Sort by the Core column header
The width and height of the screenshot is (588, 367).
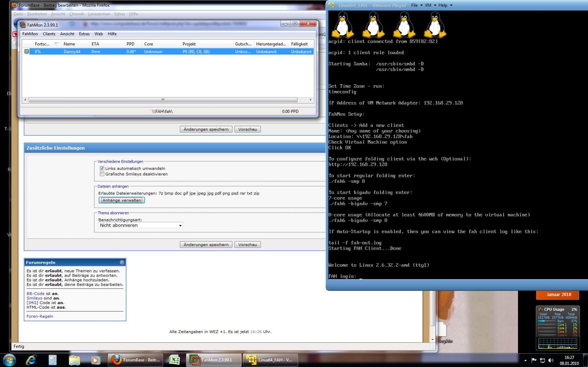[x=161, y=44]
